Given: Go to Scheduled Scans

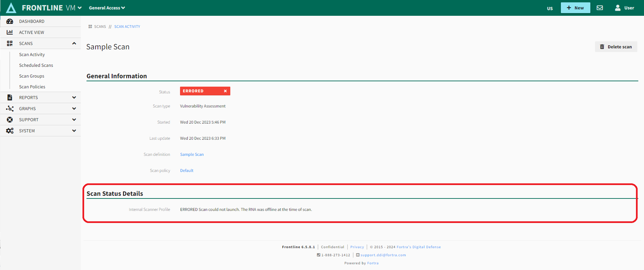Looking at the screenshot, I should click(36, 65).
